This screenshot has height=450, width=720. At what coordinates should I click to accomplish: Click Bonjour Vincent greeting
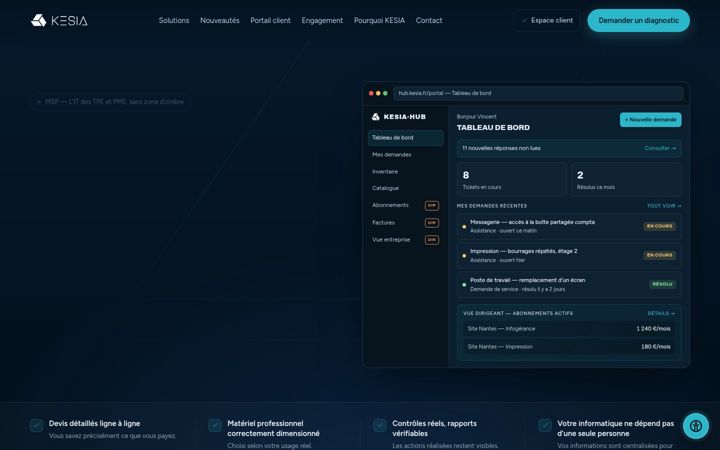pyautogui.click(x=476, y=117)
